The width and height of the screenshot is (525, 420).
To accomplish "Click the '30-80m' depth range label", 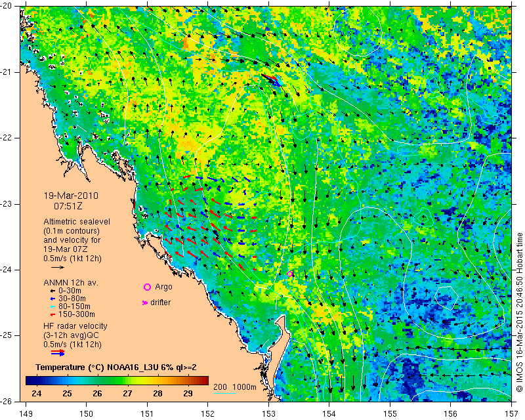I will coord(72,299).
